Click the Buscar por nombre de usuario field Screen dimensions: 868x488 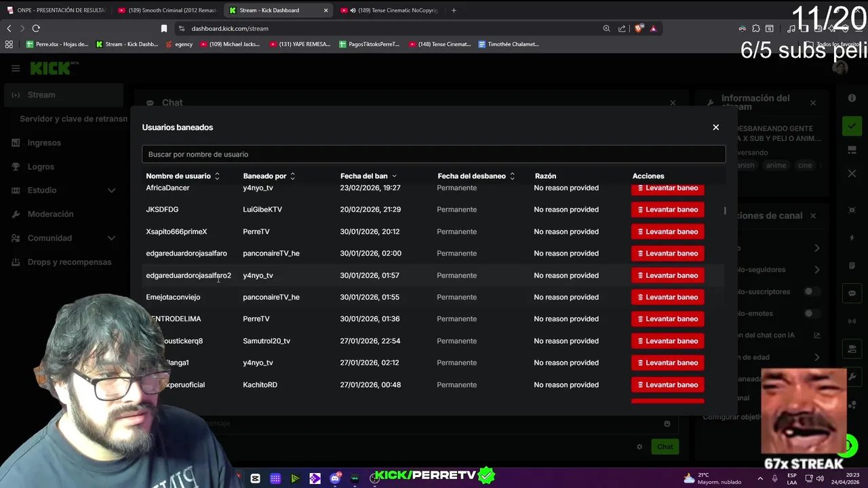433,154
